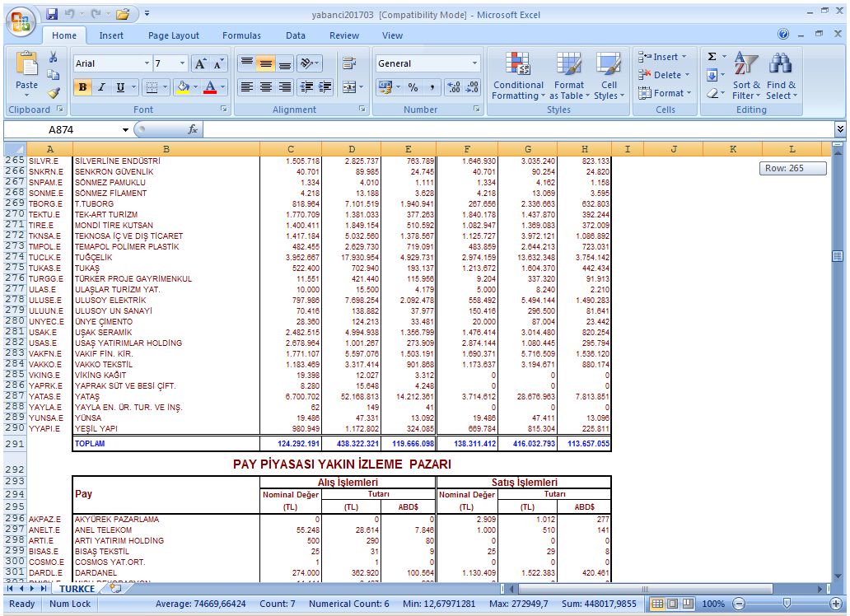The width and height of the screenshot is (850, 616).
Task: Open the Arial font name dropdown
Action: pos(147,63)
